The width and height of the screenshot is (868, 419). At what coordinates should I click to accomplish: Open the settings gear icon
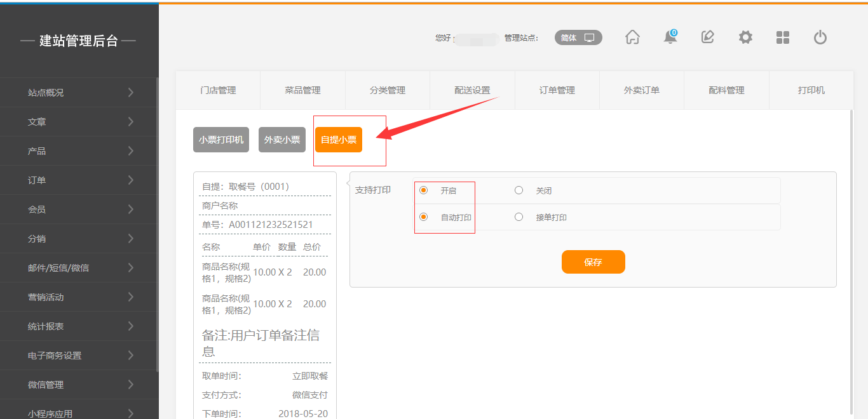tap(745, 37)
